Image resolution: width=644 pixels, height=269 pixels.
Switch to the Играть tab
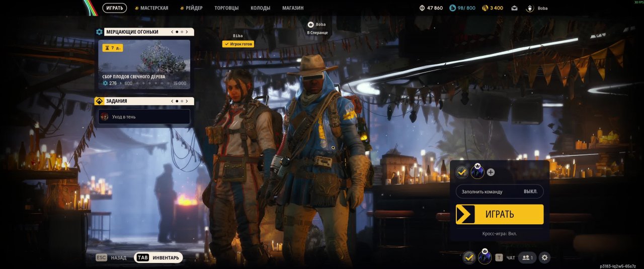[115, 8]
